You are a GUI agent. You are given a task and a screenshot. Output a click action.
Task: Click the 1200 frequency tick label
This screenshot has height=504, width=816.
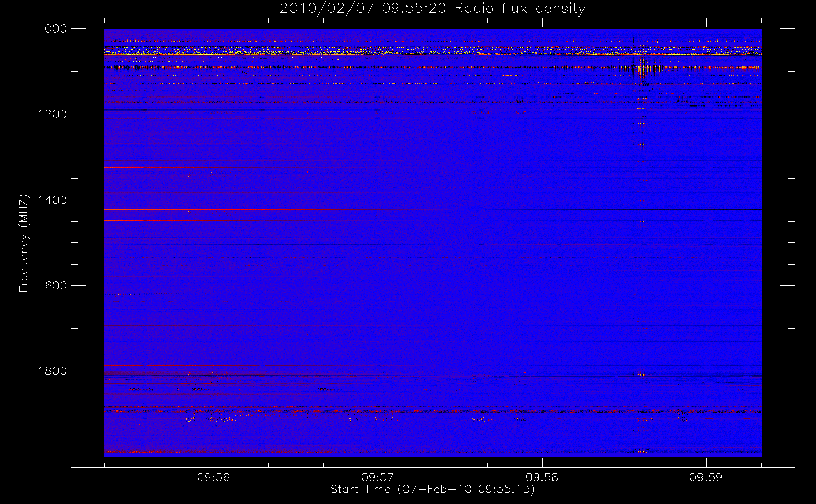coord(52,114)
